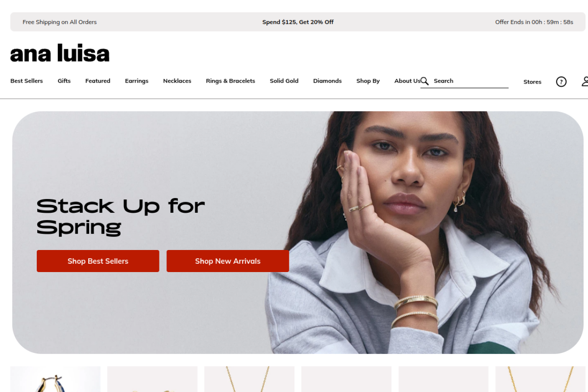Screen dimensions: 588x392
Task: Click the ana luisa logo
Action: (60, 53)
